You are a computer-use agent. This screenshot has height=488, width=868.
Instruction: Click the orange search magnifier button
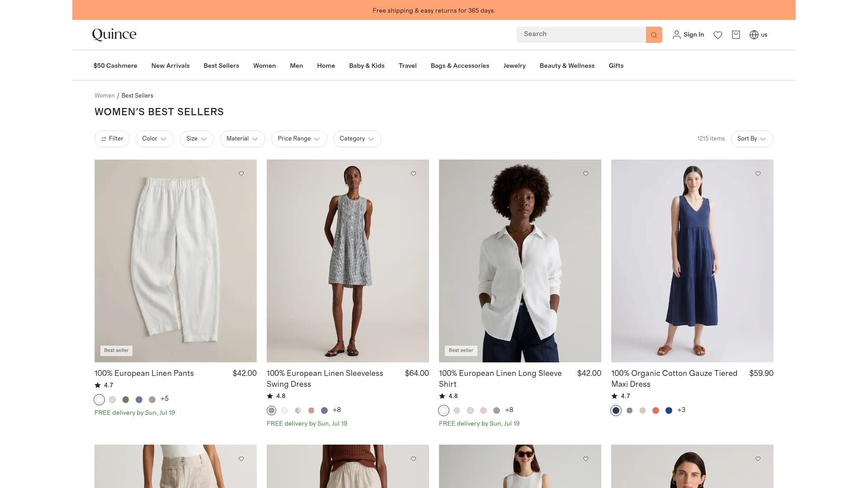point(654,35)
